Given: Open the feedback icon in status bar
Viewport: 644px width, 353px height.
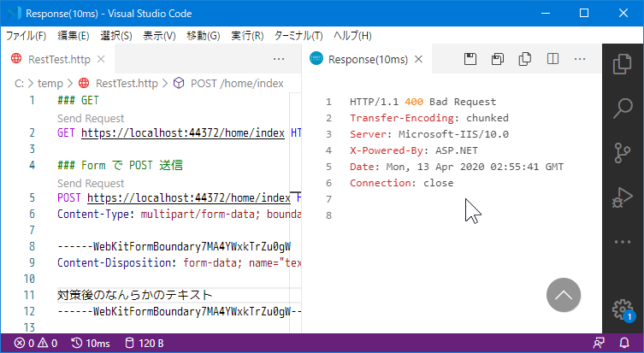Looking at the screenshot, I should click(599, 343).
